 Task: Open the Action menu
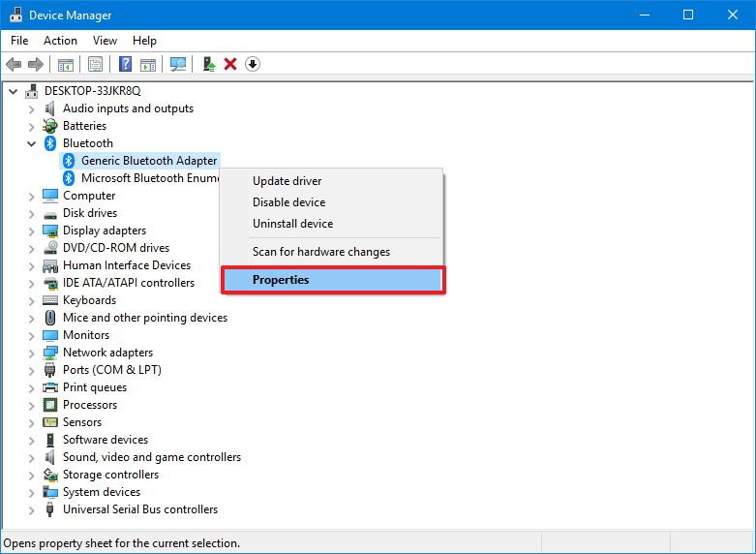(x=60, y=41)
